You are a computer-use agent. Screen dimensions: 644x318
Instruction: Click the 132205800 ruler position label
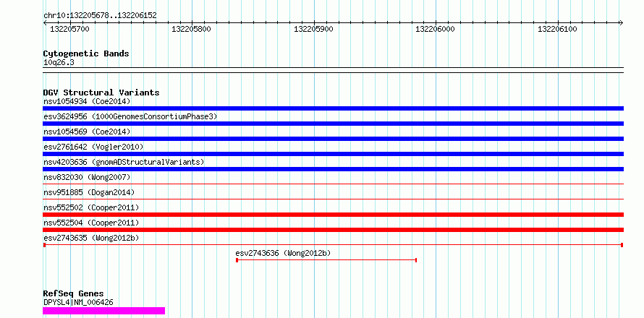[192, 29]
